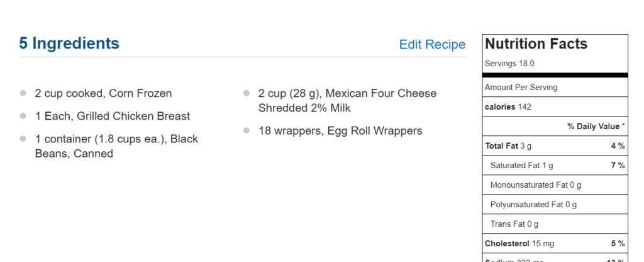Click the Nutrition Facts title
Viewport: 644px width, 262px height.
536,43
